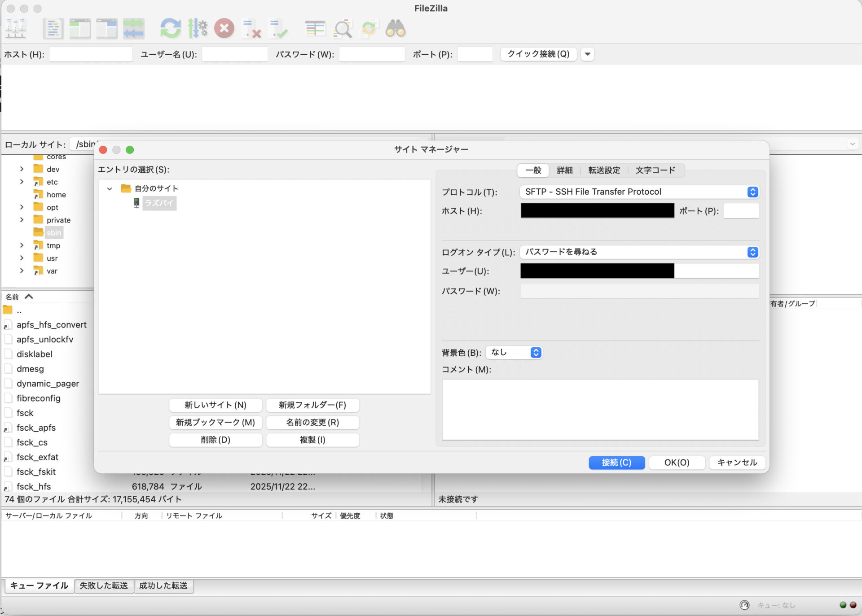Open the quick connect history arrow

point(587,54)
